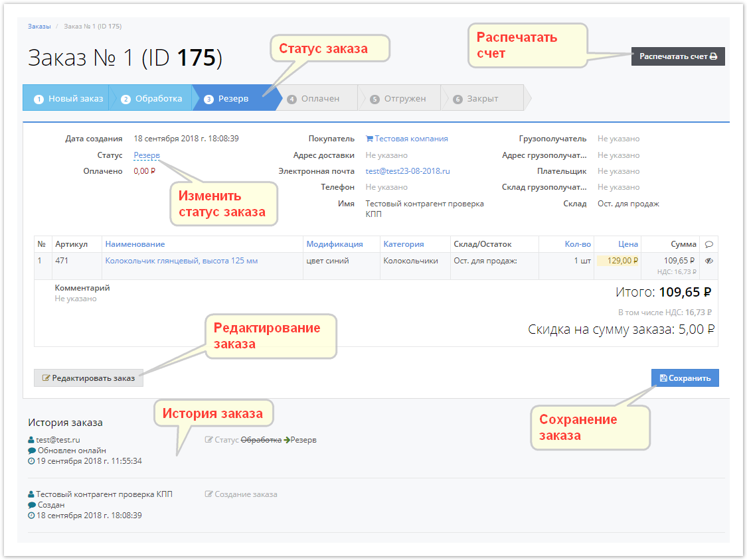This screenshot has width=747, height=560.
Task: Select the Резерв status step
Action: [233, 98]
